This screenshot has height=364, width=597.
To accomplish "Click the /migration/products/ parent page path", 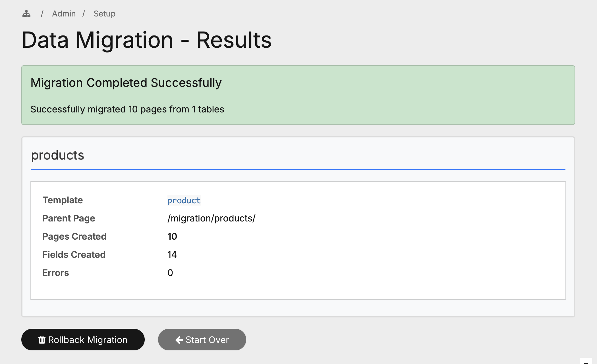I will click(x=211, y=218).
